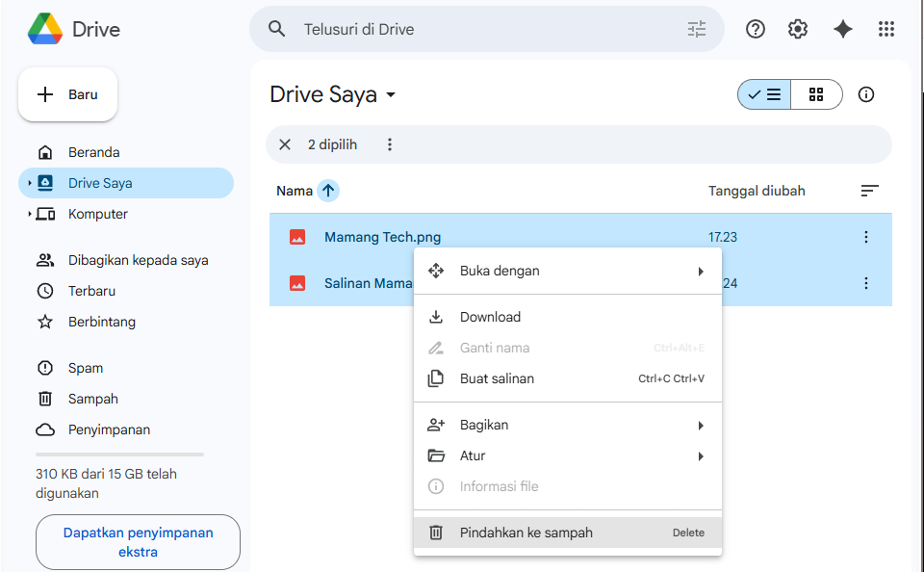Open 'Dibagikan kepada saya' in sidebar
924x572 pixels.
point(126,260)
